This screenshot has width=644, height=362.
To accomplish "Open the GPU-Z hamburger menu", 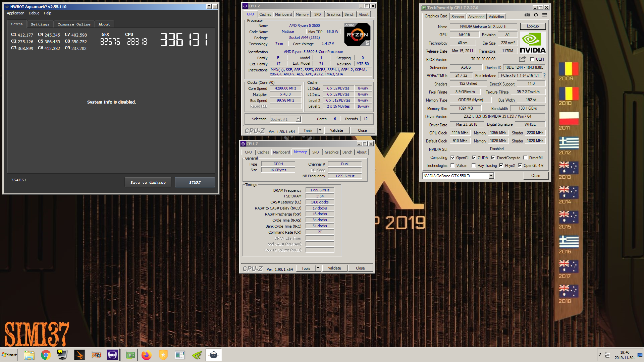I will 544,15.
